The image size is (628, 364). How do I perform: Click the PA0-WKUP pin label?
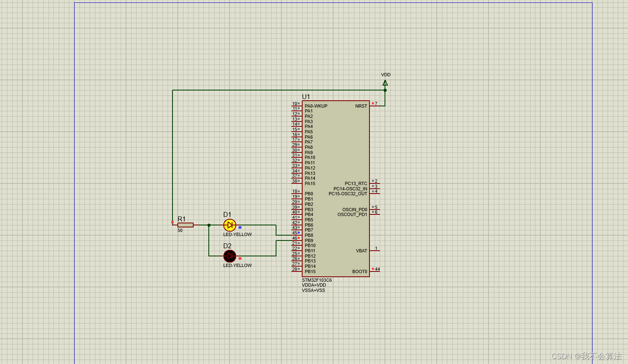tap(316, 106)
